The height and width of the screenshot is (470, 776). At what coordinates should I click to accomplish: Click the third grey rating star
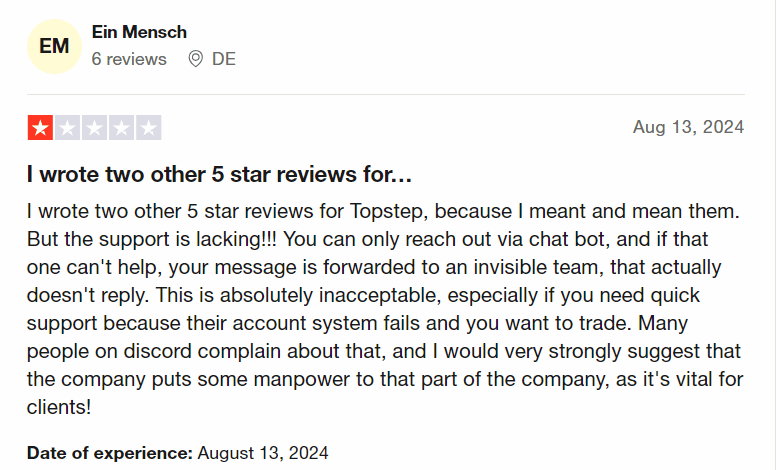(x=95, y=128)
